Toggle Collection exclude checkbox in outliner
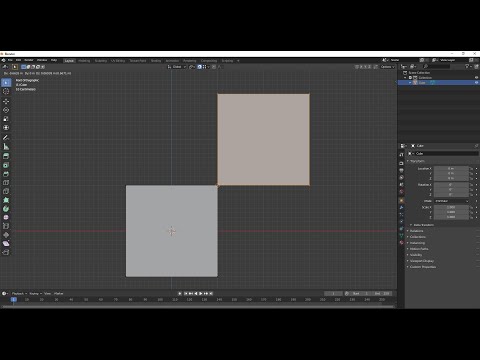This screenshot has height=360, width=480. click(410, 77)
